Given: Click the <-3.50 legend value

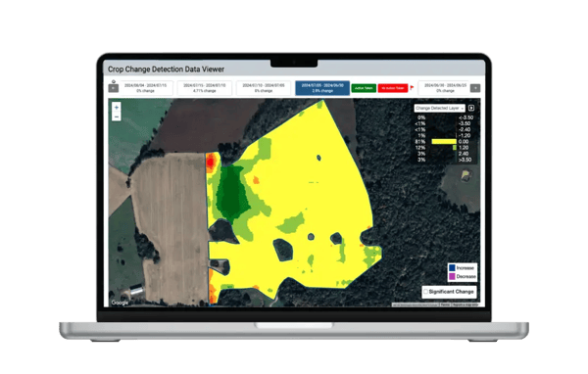Looking at the screenshot, I should click(x=465, y=117).
